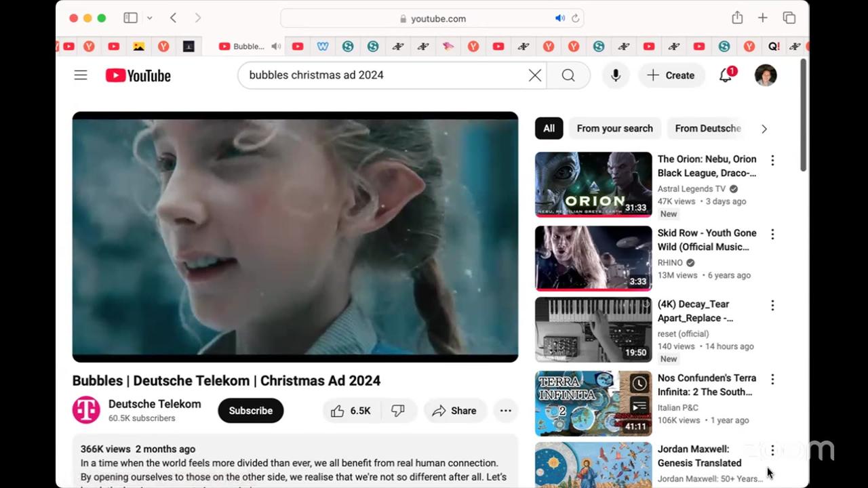Image resolution: width=868 pixels, height=488 pixels.
Task: Like the video with 6.5K likes
Action: [351, 411]
